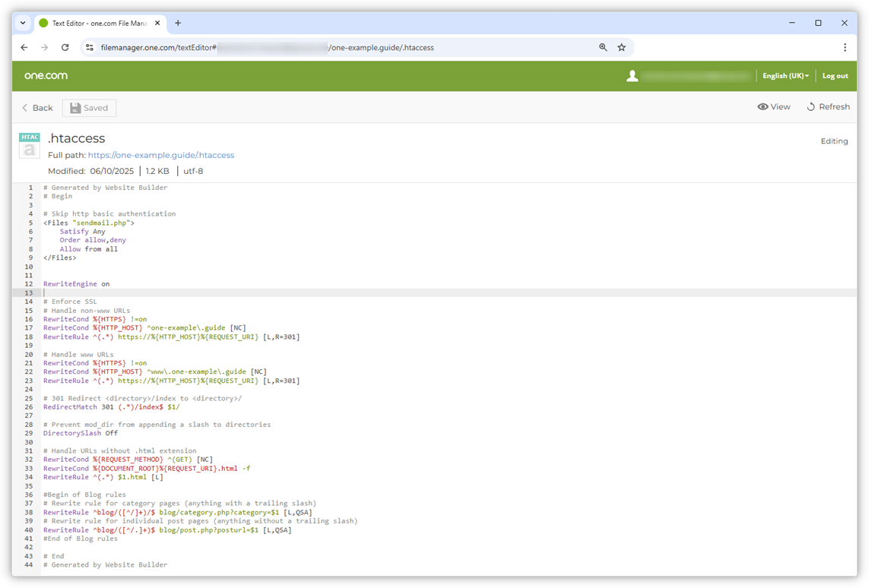
Task: Open the tab search chevron at top left
Action: [x=22, y=24]
